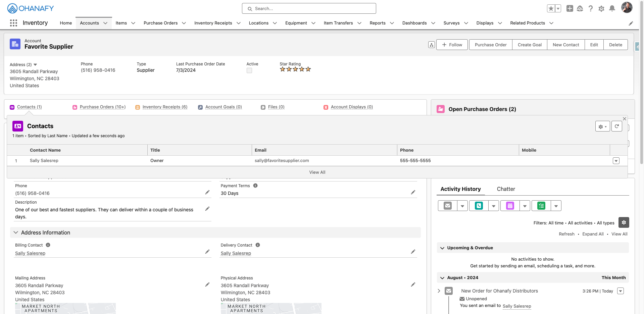Refresh the Contacts list
Image resolution: width=644 pixels, height=314 pixels.
tap(617, 126)
